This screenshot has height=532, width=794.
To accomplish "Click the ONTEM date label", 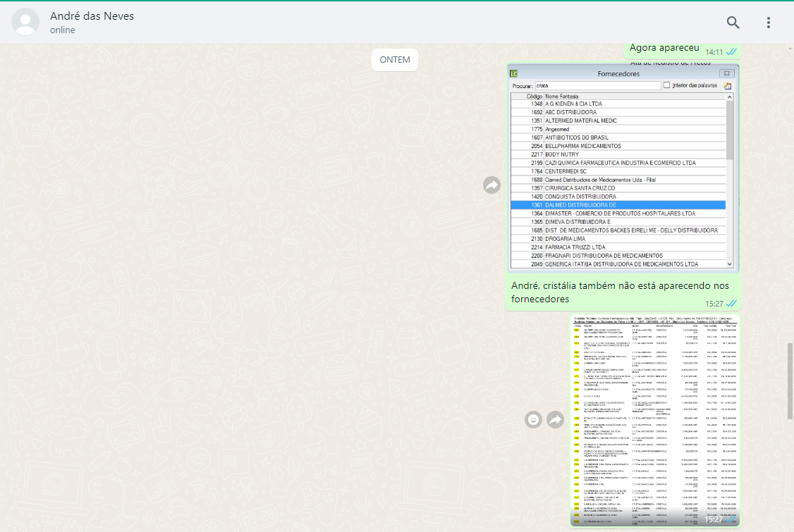I will point(394,60).
